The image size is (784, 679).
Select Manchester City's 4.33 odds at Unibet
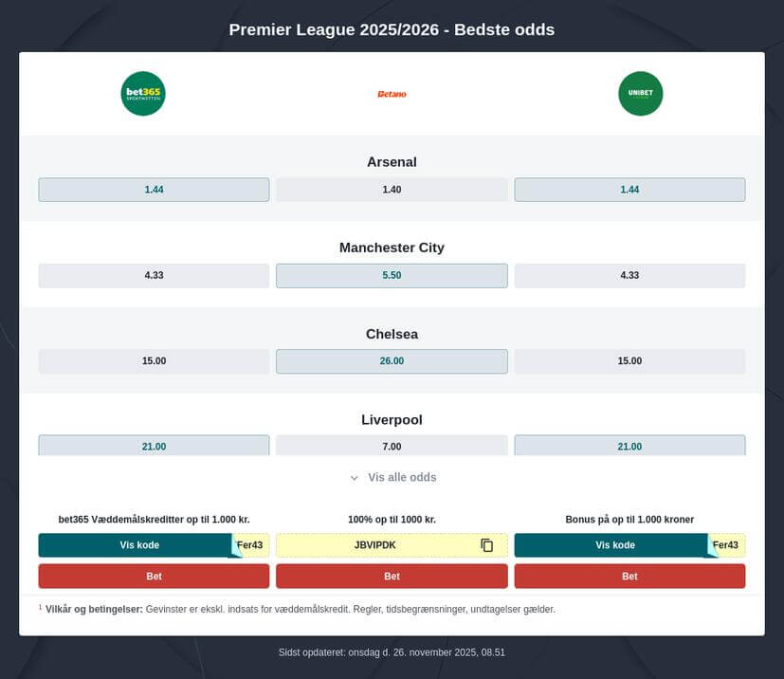629,275
